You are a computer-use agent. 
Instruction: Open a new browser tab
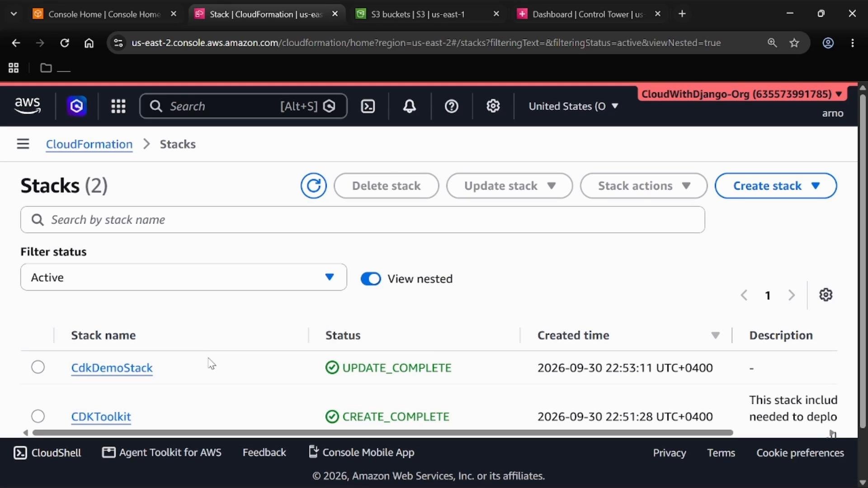point(682,14)
